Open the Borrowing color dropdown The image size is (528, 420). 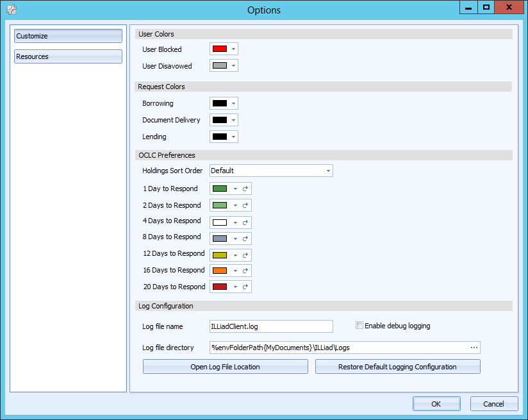click(235, 103)
